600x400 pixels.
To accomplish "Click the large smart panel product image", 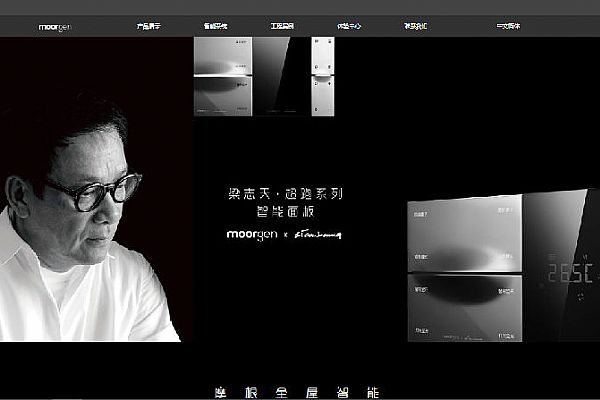I will [x=465, y=269].
